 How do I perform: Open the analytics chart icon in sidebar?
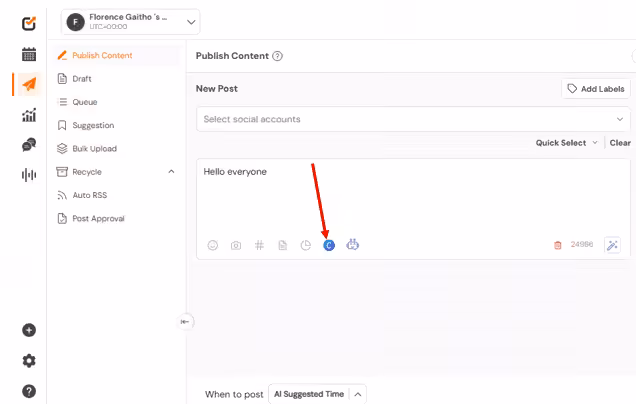tap(29, 115)
